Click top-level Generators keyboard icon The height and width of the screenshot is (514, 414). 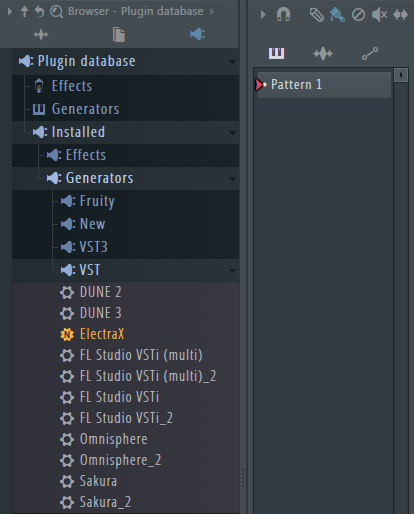pos(39,109)
